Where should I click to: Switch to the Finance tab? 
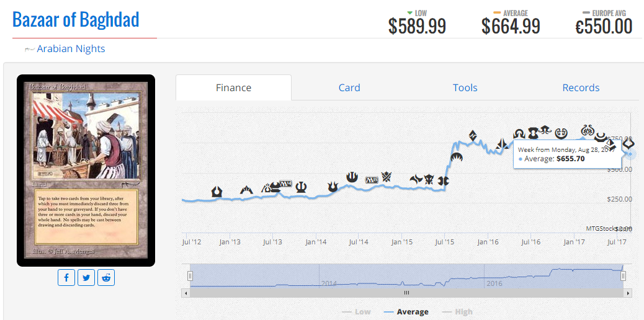click(234, 87)
